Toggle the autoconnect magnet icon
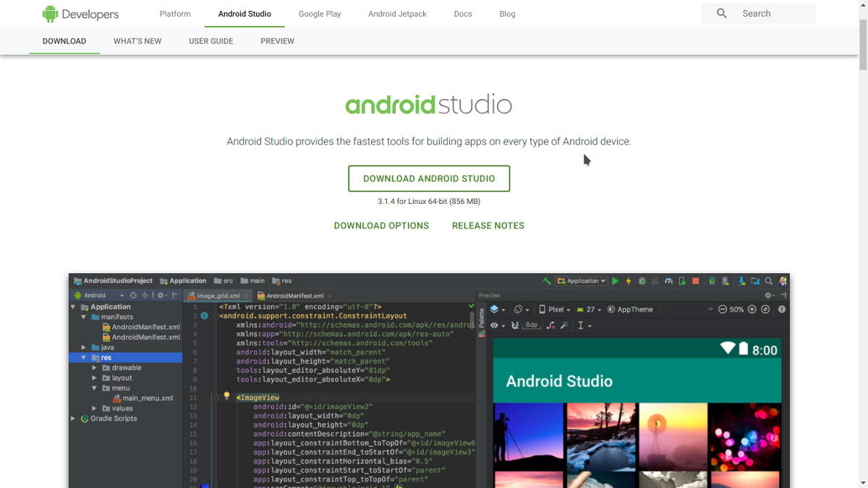 515,325
